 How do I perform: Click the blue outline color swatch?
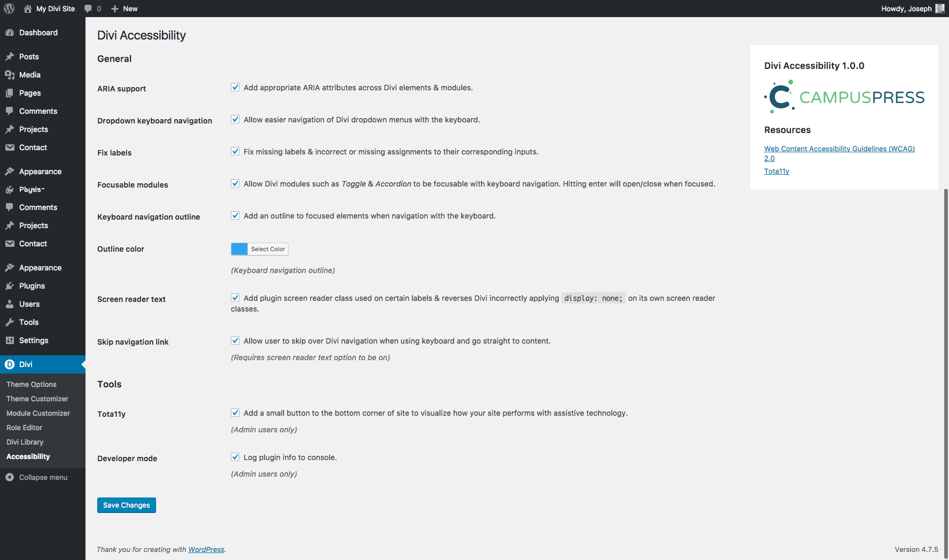[239, 249]
